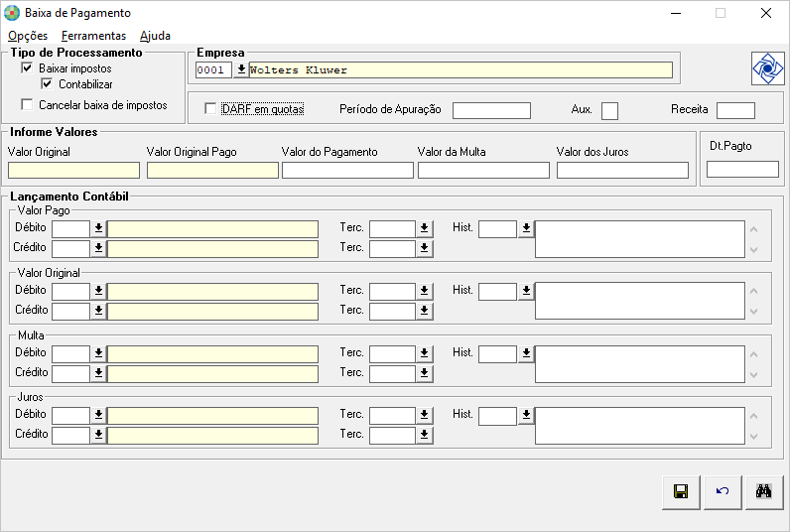This screenshot has width=790, height=532.
Task: Open Valor Pago Crédito account lookup arrow
Action: (x=99, y=248)
